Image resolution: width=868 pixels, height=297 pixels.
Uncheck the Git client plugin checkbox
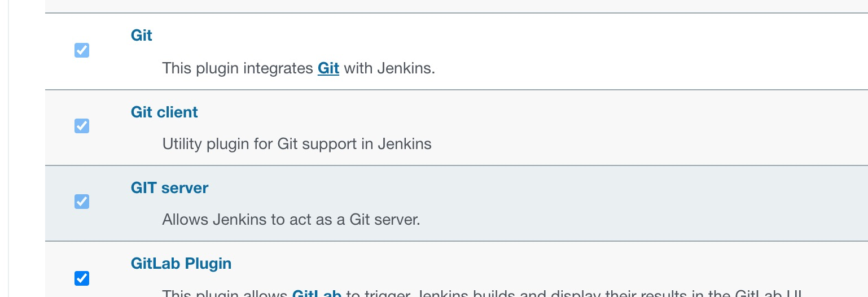(x=82, y=126)
